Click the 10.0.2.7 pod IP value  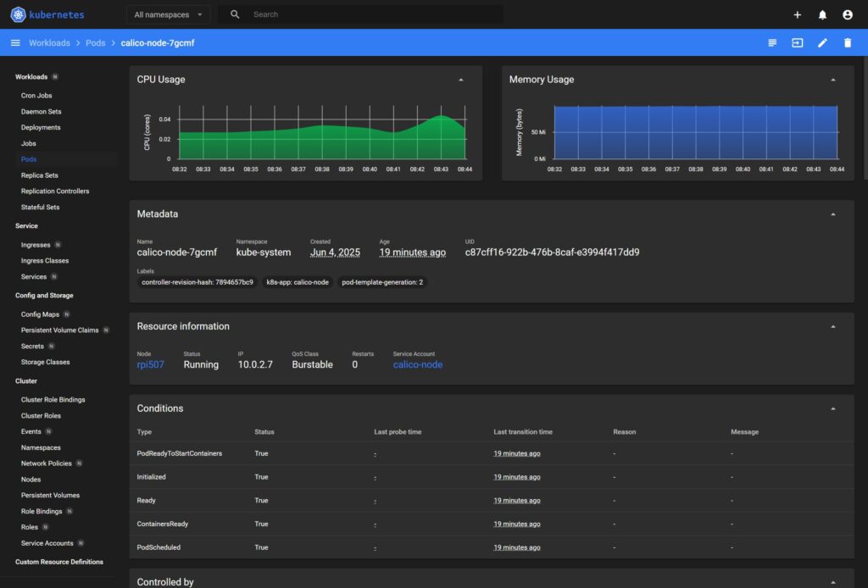coord(255,364)
